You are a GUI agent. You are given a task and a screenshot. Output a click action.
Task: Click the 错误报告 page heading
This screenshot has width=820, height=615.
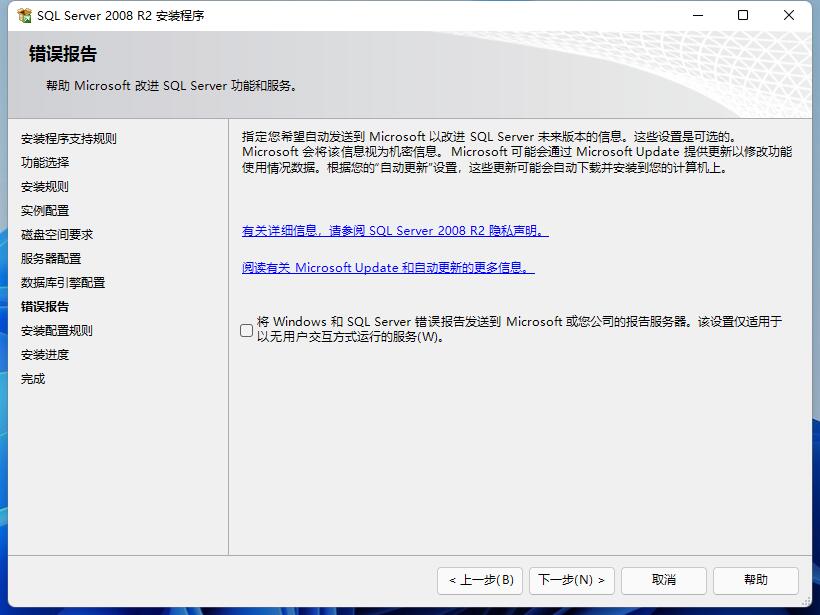63,54
